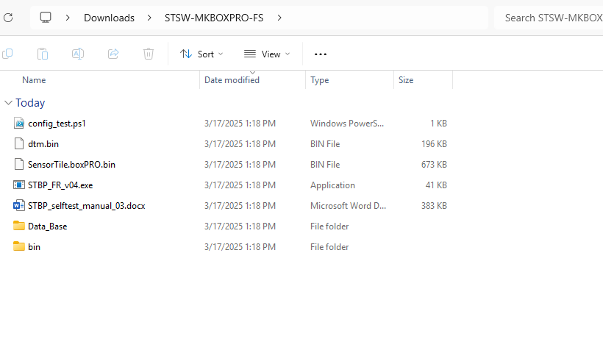
Task: Collapse the Today group
Action: [x=8, y=103]
